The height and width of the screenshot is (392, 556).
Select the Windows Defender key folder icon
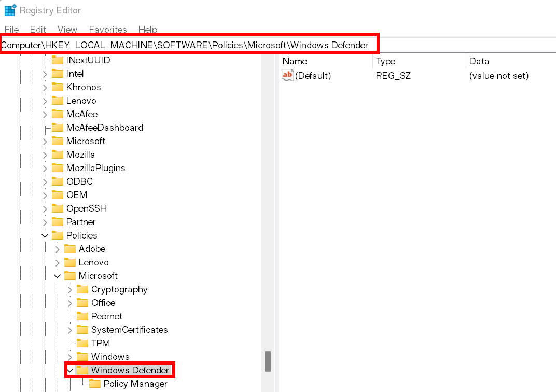83,370
